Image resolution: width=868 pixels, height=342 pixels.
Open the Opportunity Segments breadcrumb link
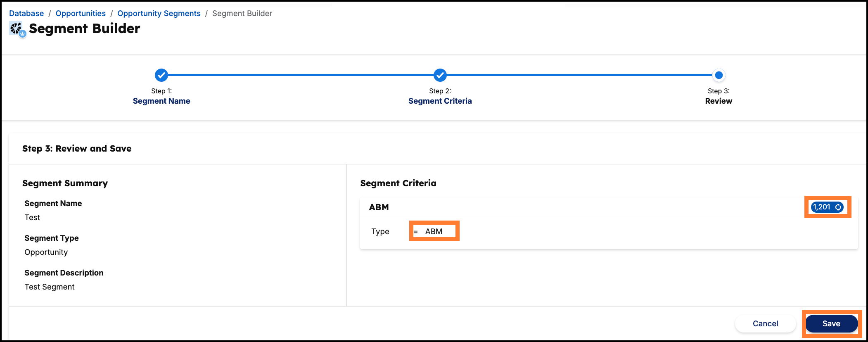click(159, 13)
